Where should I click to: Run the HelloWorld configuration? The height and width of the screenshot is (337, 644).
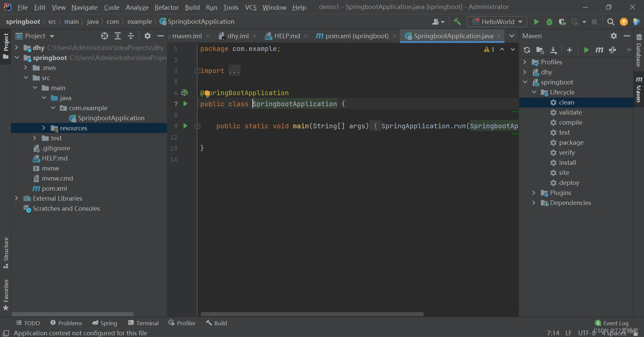click(536, 22)
